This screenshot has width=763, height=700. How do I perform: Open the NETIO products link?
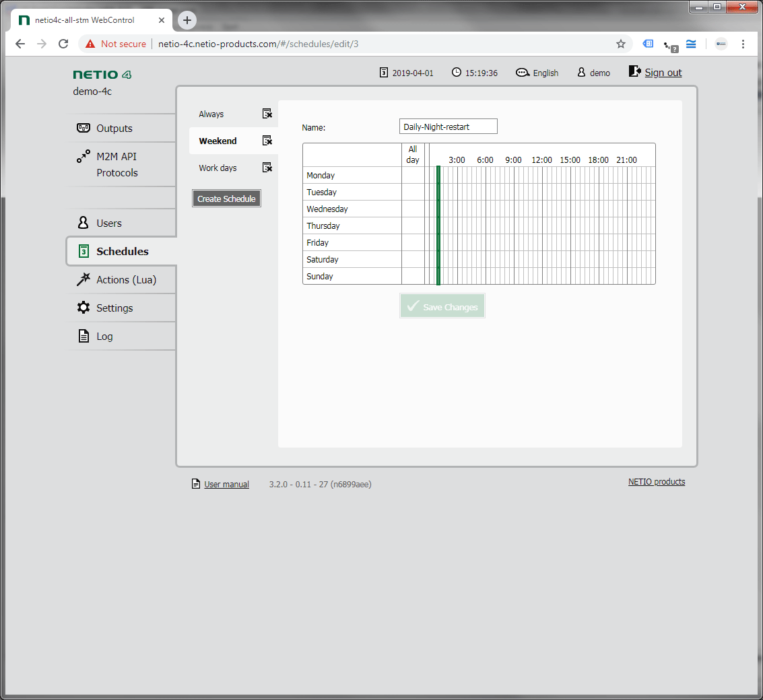click(657, 481)
